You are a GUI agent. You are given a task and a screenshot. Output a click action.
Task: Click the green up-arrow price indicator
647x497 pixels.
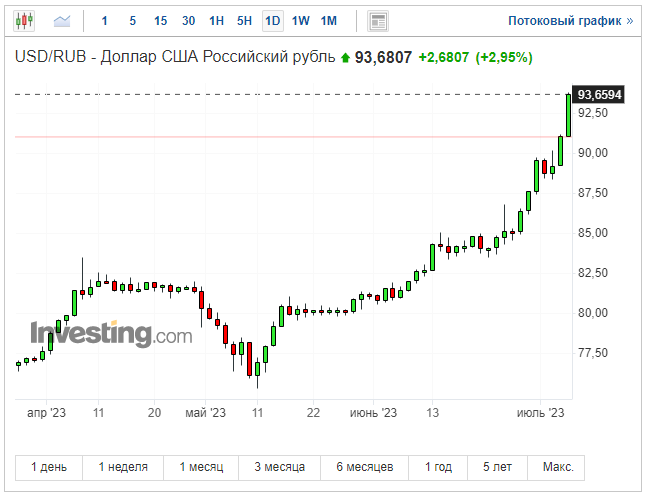click(345, 58)
